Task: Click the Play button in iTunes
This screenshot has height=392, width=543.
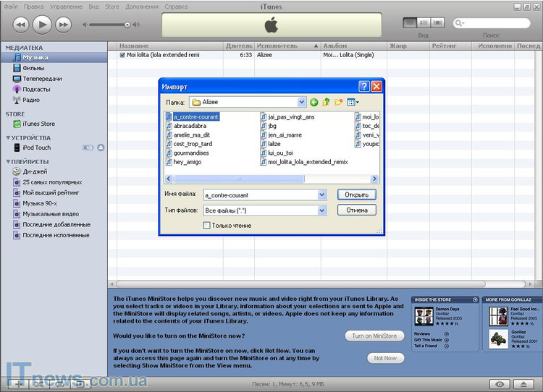Action: pos(42,25)
